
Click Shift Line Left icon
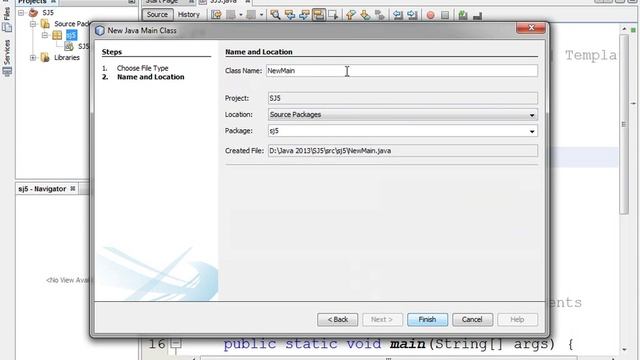point(398,15)
